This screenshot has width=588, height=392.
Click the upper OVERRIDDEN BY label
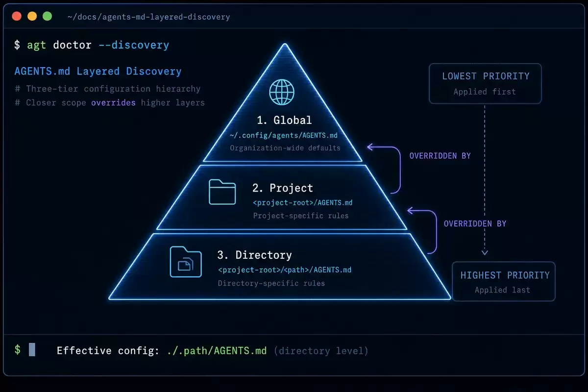[x=440, y=156]
